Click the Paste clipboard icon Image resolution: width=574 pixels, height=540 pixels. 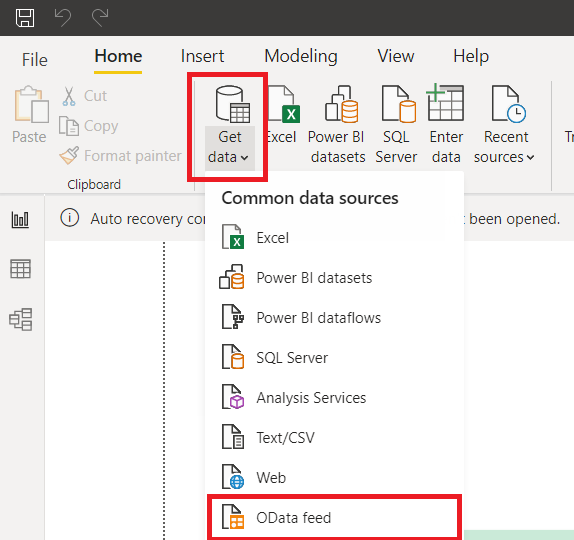click(31, 104)
